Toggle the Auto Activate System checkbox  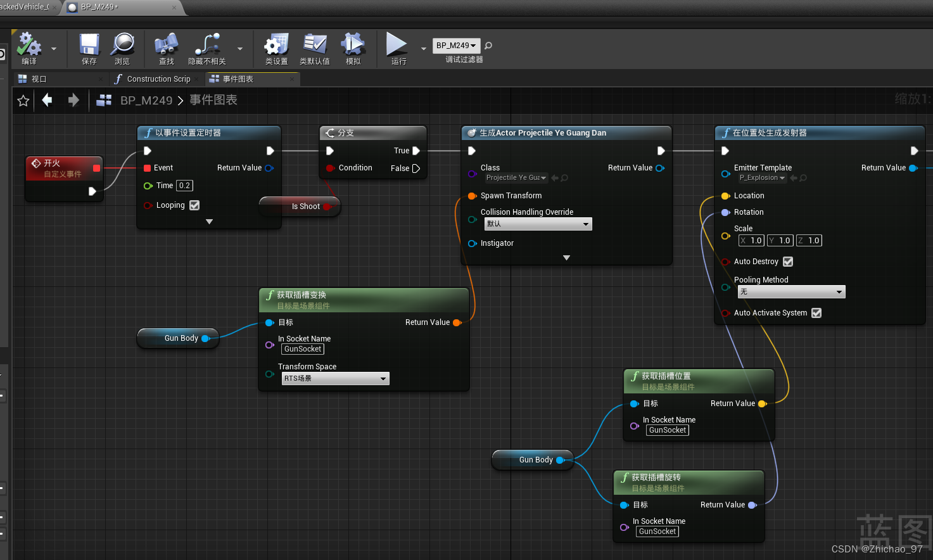coord(816,313)
